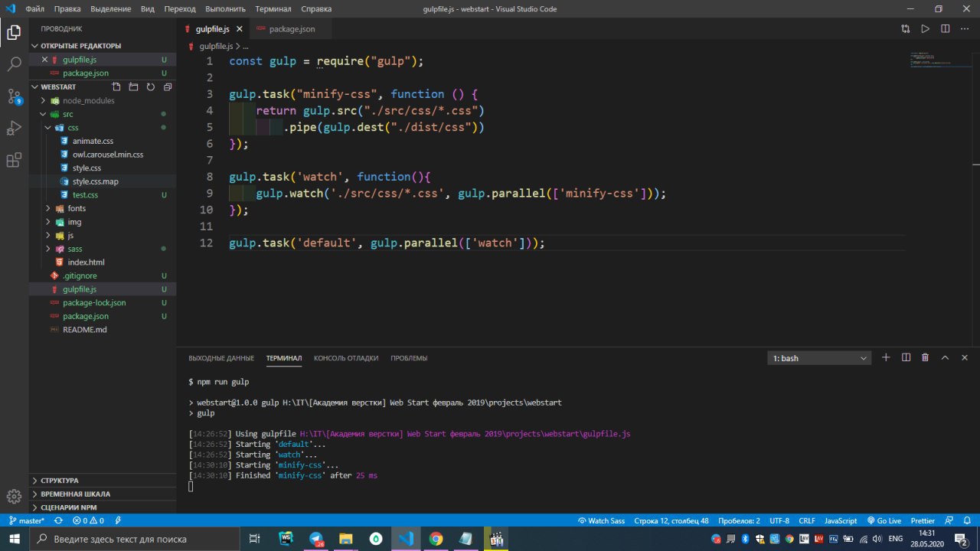Open errors and warnings count in status bar
This screenshot has width=980, height=551.
coord(88,520)
